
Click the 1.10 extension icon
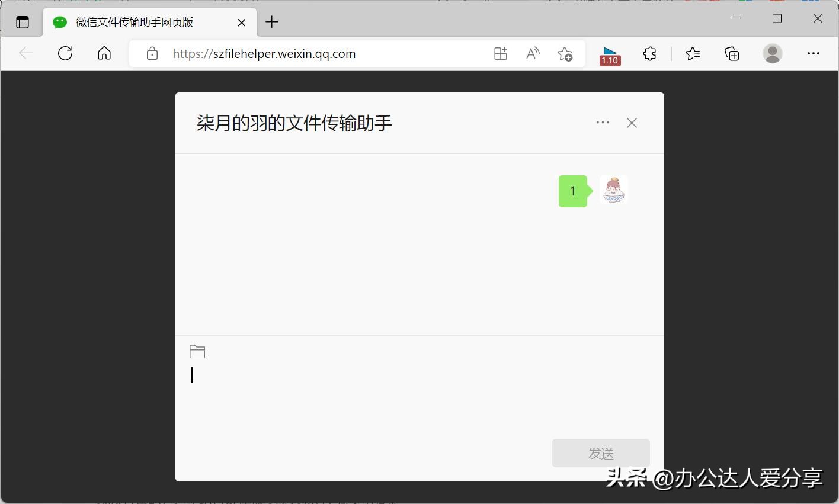click(610, 53)
